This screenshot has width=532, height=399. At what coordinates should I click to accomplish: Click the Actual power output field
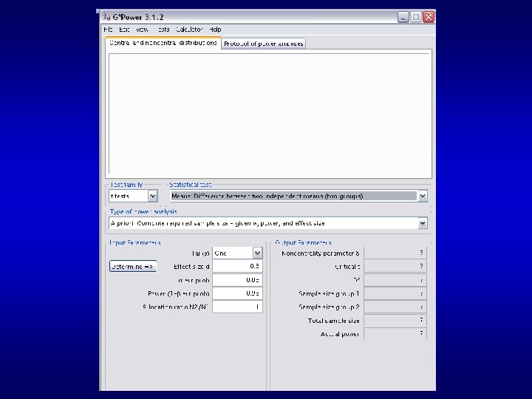(x=395, y=334)
